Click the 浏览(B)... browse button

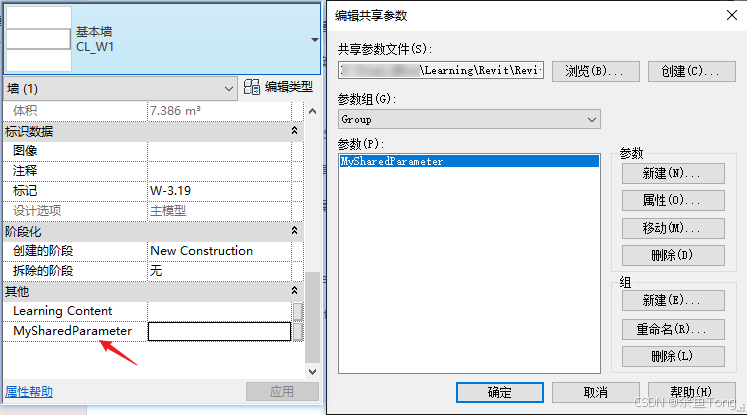click(x=595, y=71)
